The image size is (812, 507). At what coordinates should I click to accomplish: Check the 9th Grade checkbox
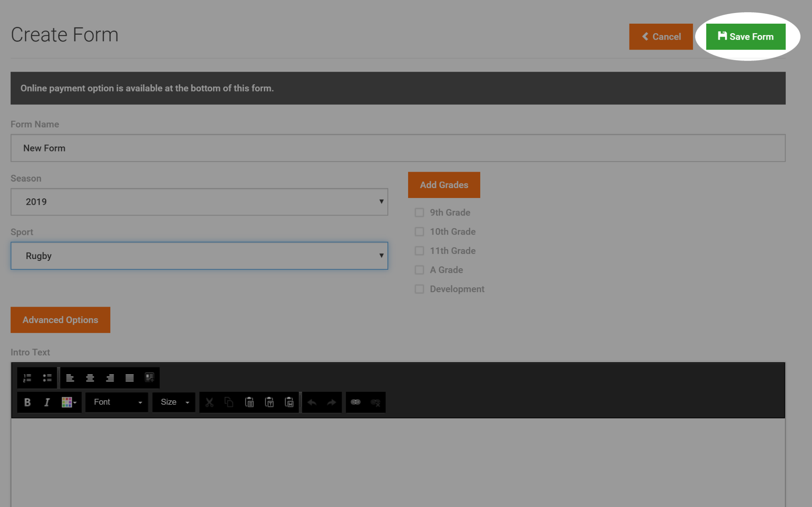click(x=419, y=212)
